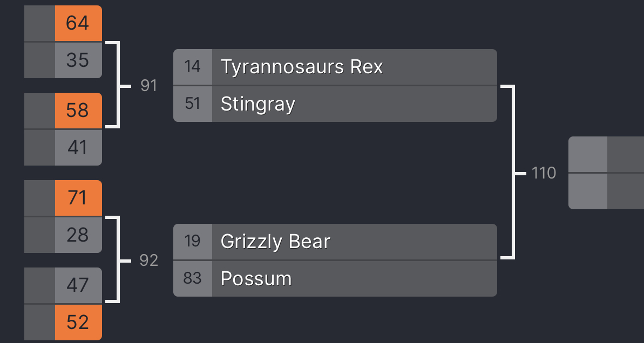
Task: Open match number 92
Action: click(148, 260)
